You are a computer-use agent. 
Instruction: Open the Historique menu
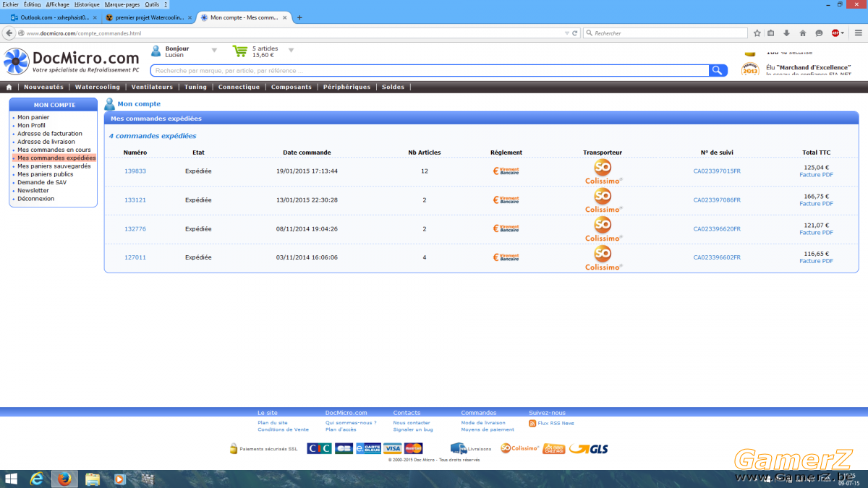[x=87, y=4]
